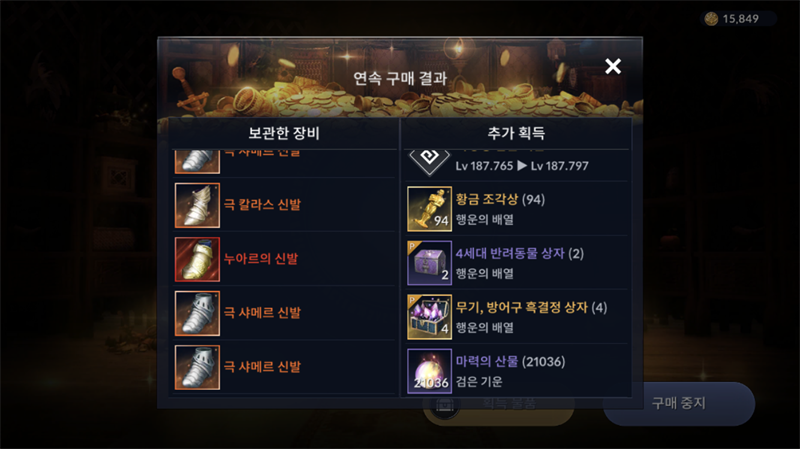Click the 구매 중지 button
The height and width of the screenshot is (449, 800).
click(x=679, y=404)
